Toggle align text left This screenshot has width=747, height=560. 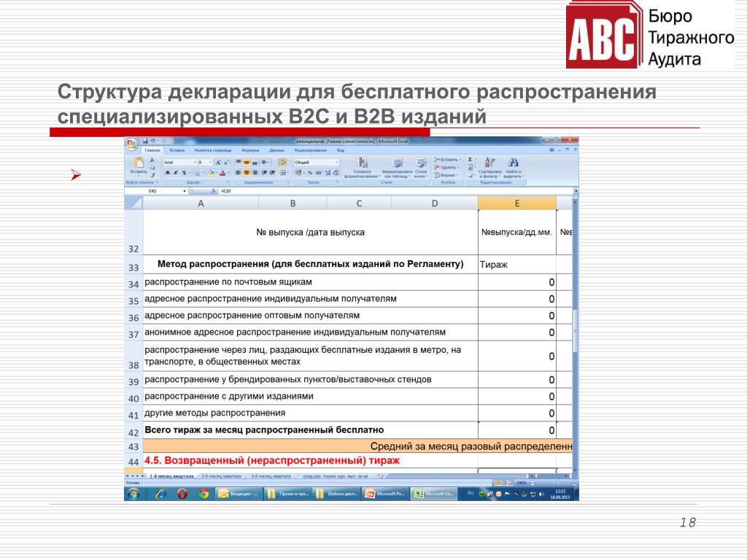[239, 172]
